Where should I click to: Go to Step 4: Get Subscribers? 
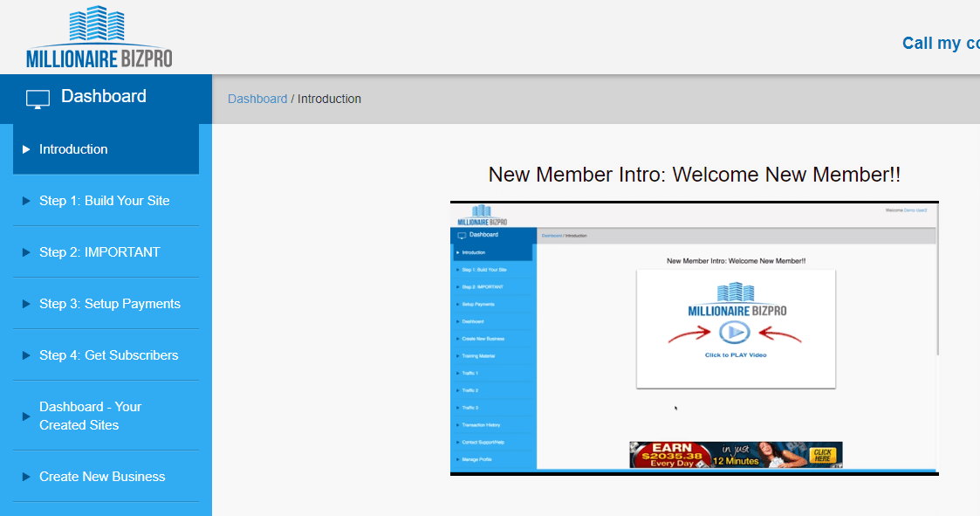pyautogui.click(x=106, y=355)
